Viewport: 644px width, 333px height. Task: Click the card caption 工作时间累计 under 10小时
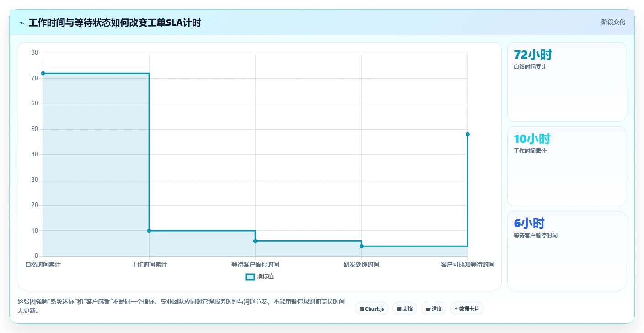[x=530, y=151]
